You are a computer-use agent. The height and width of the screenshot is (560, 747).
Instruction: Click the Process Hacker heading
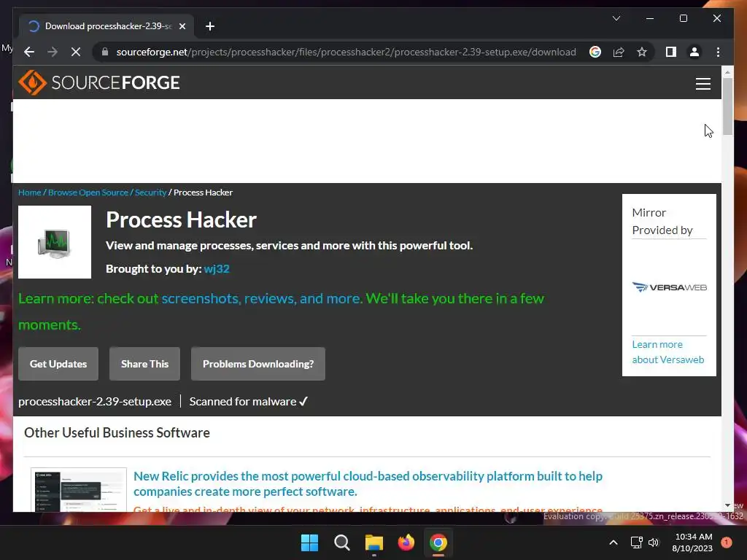tap(181, 219)
